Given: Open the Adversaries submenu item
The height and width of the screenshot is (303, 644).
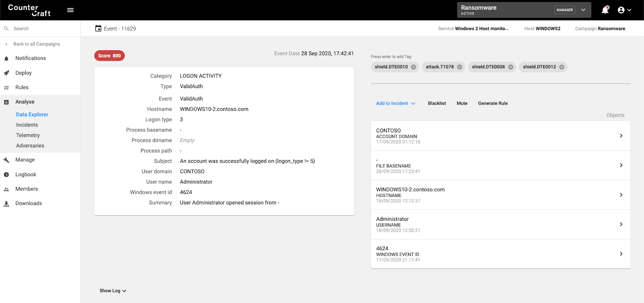Looking at the screenshot, I should click(x=30, y=146).
